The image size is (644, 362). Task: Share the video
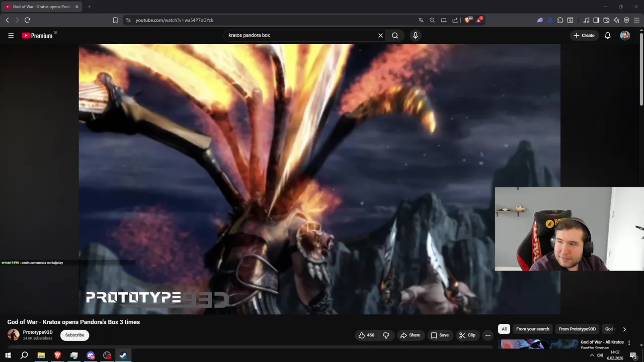click(410, 335)
